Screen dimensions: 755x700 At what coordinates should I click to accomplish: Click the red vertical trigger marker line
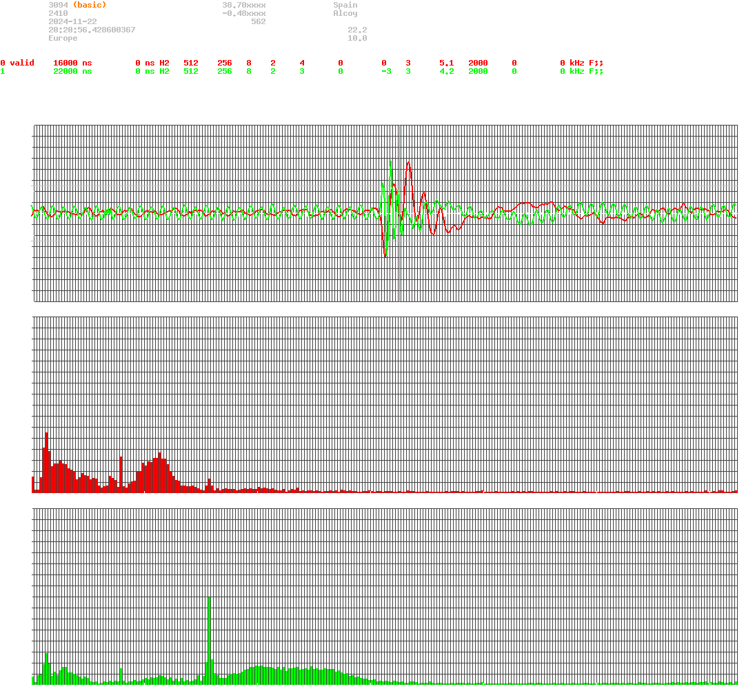click(x=395, y=213)
